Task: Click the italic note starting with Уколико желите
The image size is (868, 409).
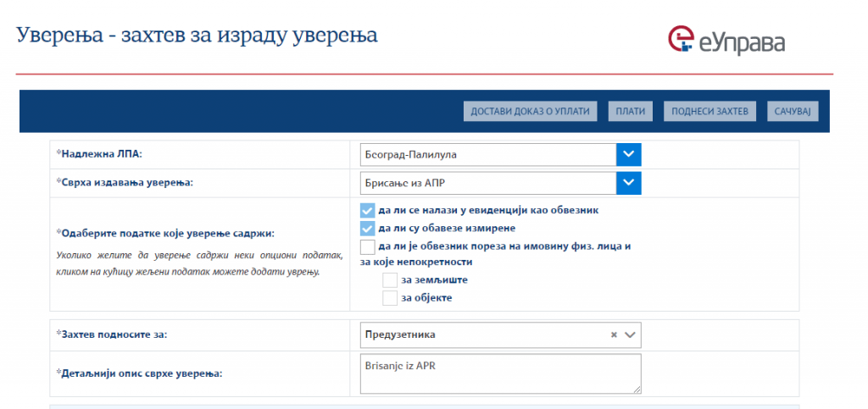Action: [200, 264]
